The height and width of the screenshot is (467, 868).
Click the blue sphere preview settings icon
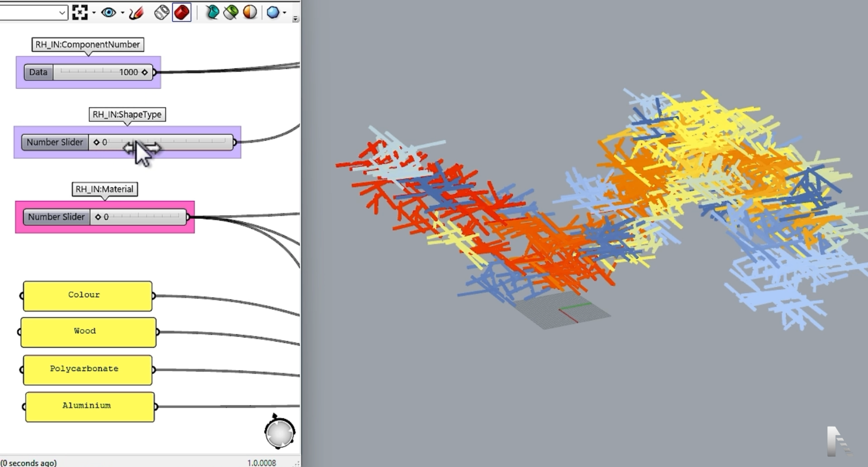[272, 13]
